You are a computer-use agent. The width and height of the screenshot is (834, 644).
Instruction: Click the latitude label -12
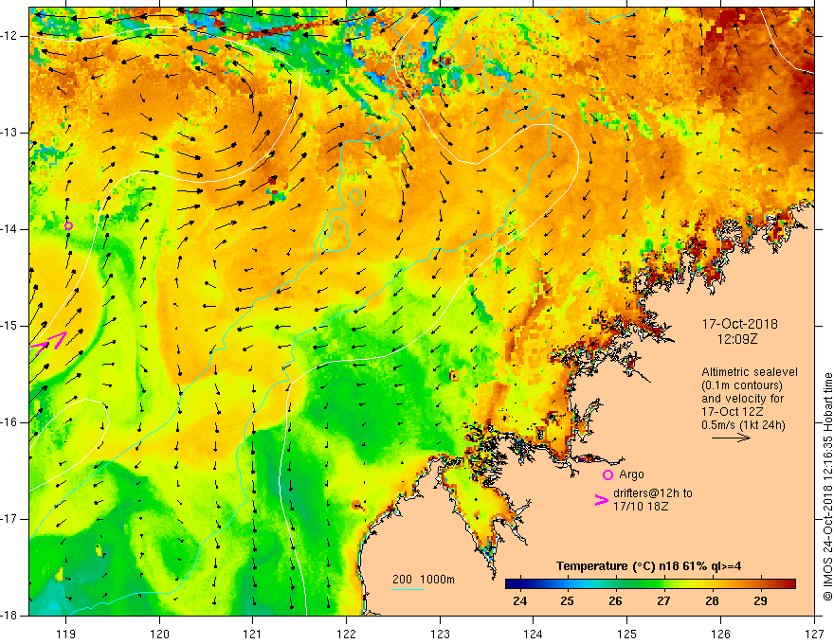click(x=9, y=36)
